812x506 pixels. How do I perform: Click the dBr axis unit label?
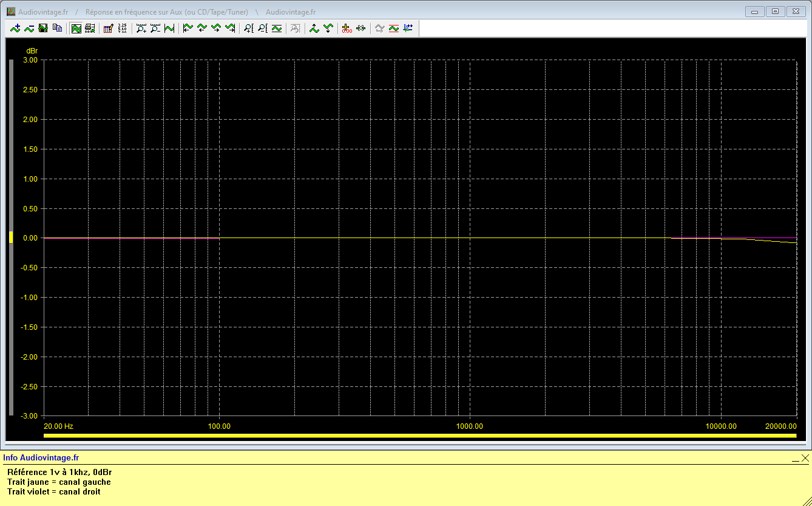click(x=32, y=50)
